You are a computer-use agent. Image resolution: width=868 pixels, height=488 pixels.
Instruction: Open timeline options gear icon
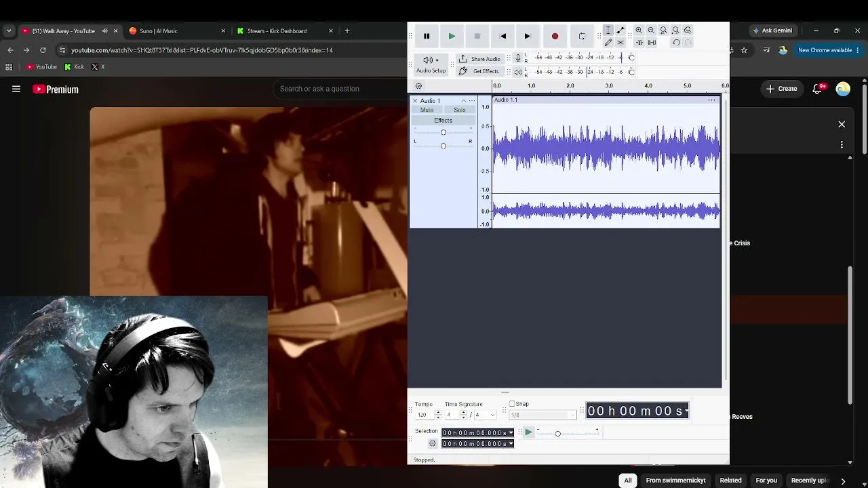pos(418,86)
